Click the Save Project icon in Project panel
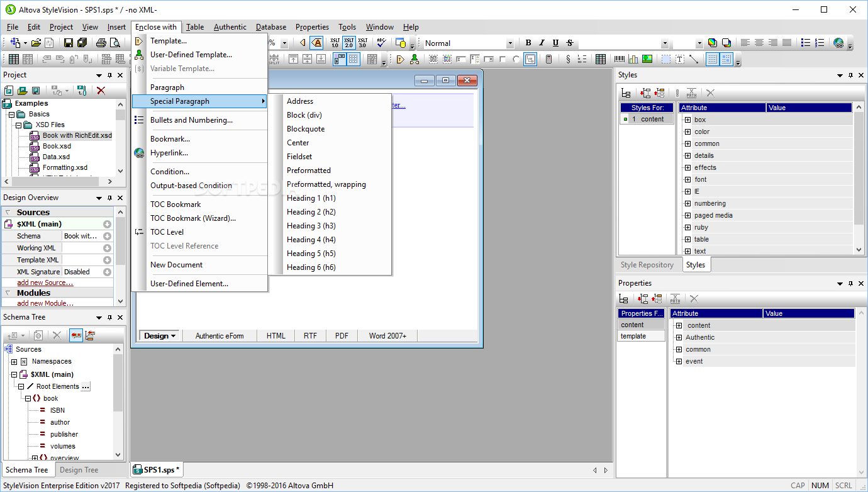Viewport: 868px width, 492px height. coord(36,91)
